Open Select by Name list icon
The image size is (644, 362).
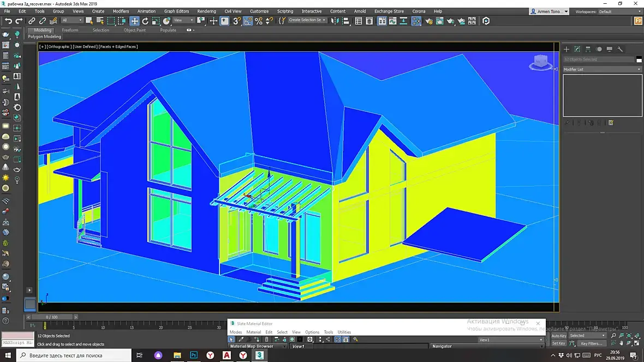100,21
